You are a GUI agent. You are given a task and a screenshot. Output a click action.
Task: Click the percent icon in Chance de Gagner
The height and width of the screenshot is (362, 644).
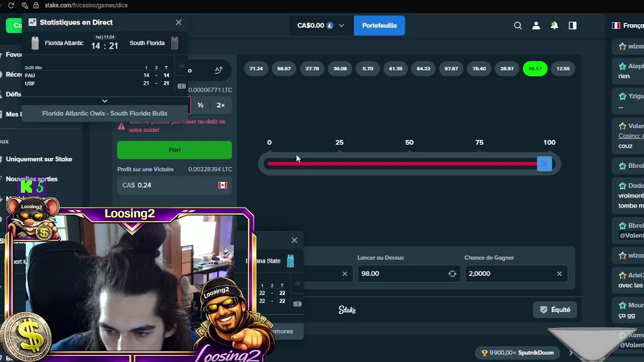coord(559,274)
